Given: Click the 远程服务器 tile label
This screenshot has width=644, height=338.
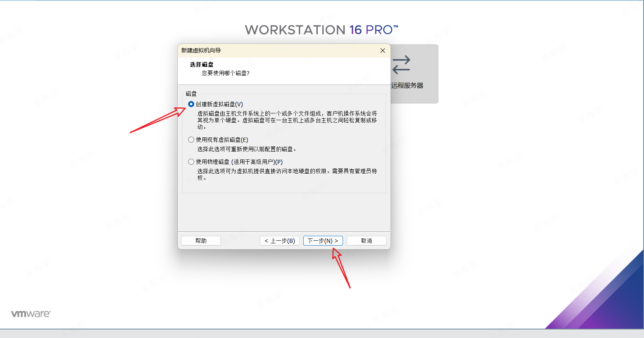Looking at the screenshot, I should (x=407, y=85).
